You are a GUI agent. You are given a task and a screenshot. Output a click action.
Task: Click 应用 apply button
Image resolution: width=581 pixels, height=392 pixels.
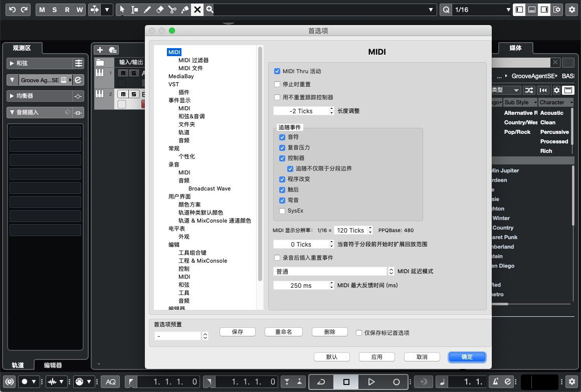[x=377, y=357]
